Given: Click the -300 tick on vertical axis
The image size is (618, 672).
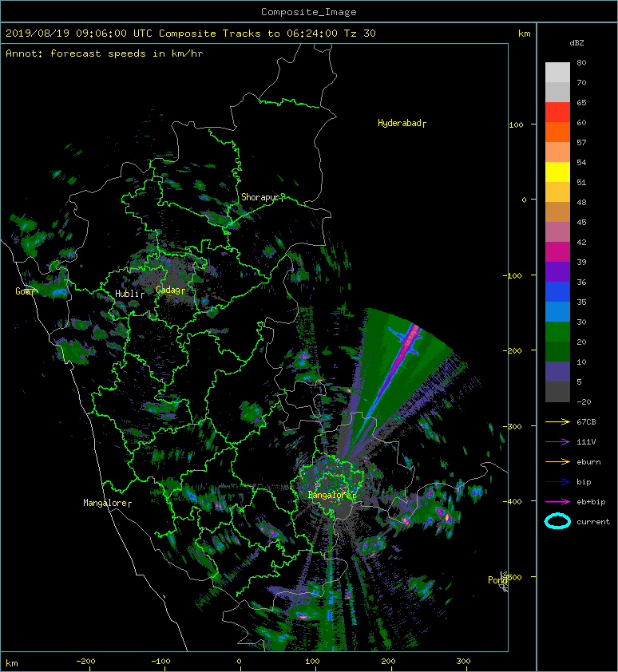Looking at the screenshot, I should point(513,426).
